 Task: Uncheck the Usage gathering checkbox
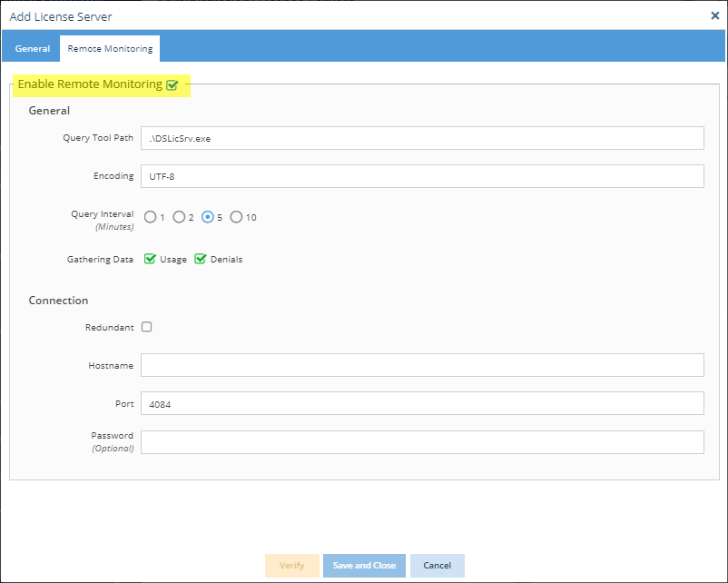tap(150, 259)
